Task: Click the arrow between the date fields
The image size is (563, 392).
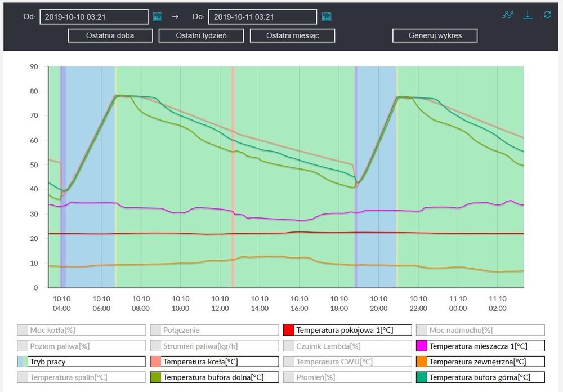Action: [175, 17]
